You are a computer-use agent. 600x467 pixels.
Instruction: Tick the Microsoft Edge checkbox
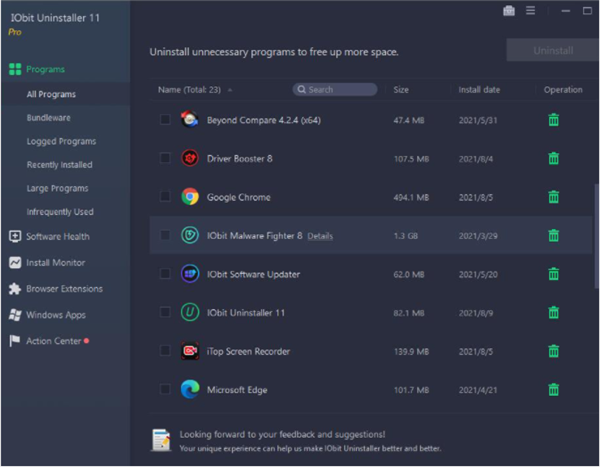pyautogui.click(x=165, y=389)
